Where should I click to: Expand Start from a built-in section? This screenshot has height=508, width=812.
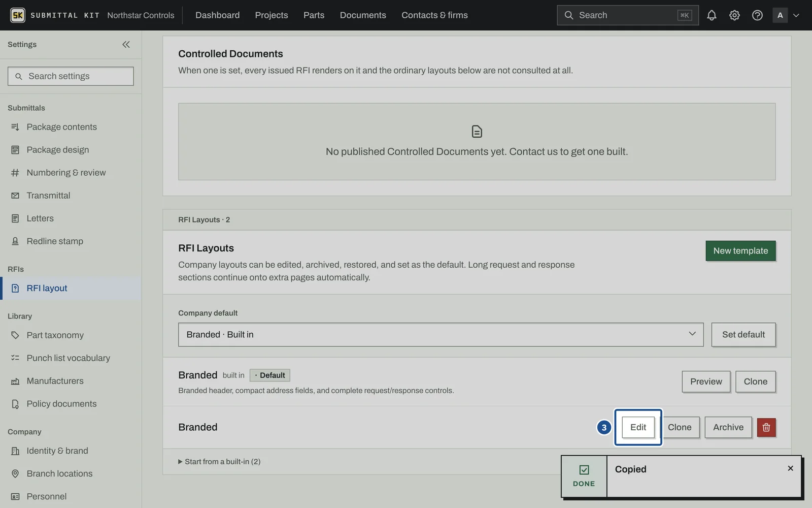(x=219, y=462)
